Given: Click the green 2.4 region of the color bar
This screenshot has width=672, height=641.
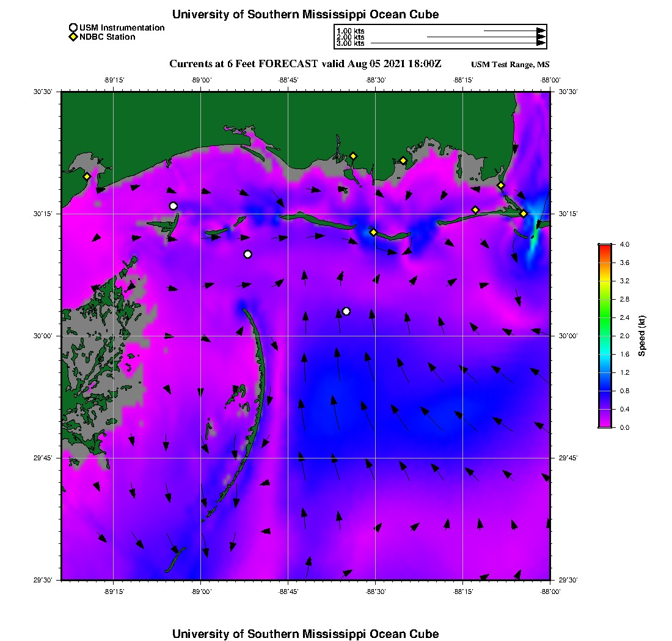Looking at the screenshot, I should click(x=605, y=317).
